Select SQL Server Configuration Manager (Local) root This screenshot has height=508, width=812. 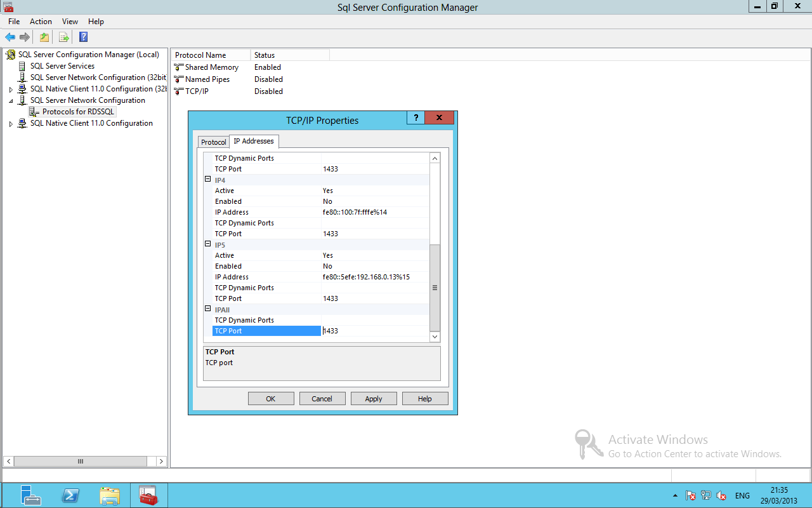click(x=89, y=55)
